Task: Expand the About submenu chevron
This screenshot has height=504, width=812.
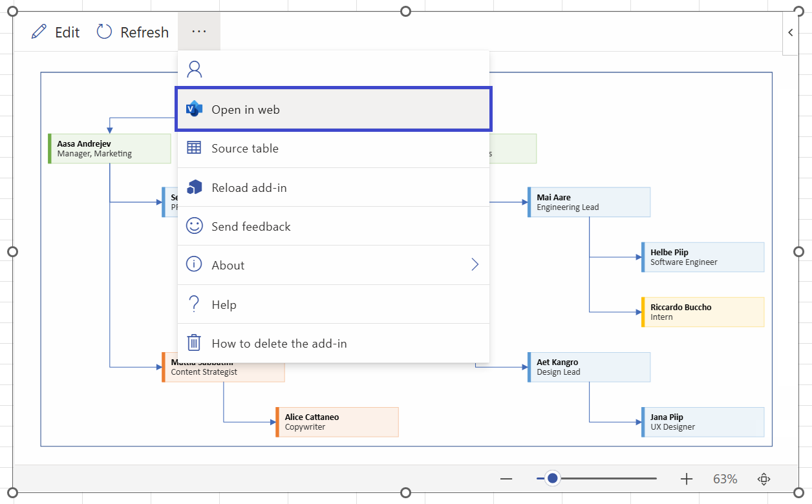Action: pyautogui.click(x=475, y=265)
